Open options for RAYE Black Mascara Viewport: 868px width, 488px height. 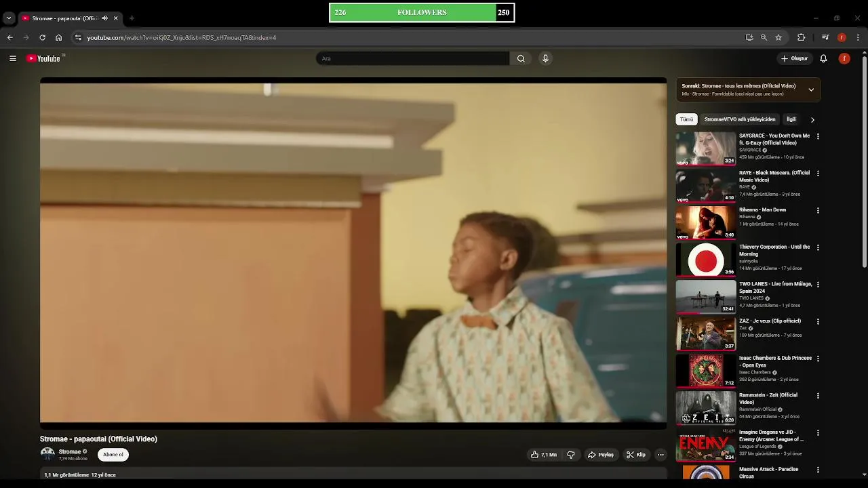[x=818, y=174]
